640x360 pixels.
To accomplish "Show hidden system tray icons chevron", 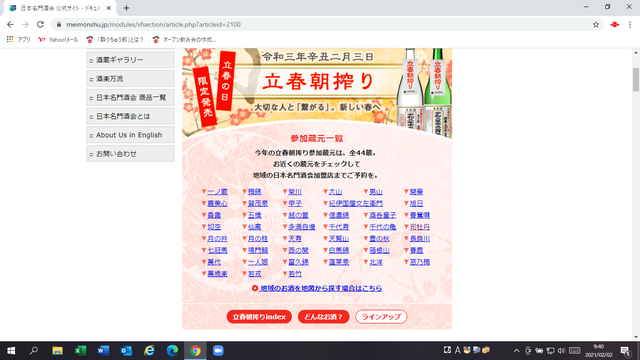I will [516, 351].
